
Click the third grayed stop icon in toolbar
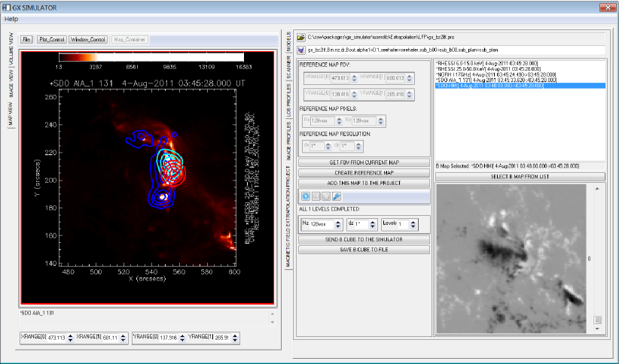pos(326,196)
